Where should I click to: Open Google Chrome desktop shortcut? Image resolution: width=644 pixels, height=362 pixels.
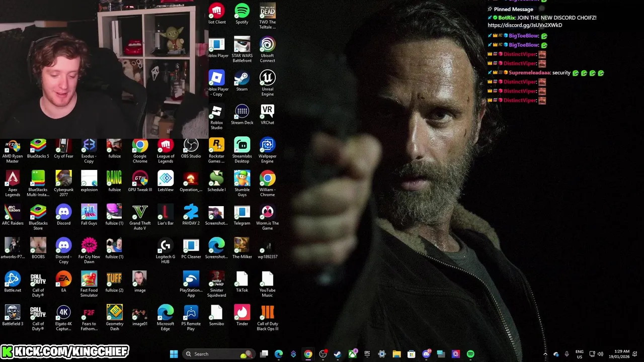(140, 150)
